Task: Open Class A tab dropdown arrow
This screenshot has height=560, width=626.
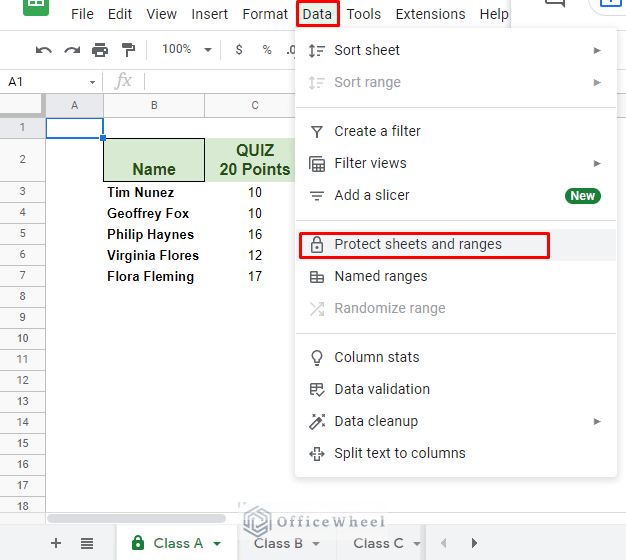Action: (217, 544)
